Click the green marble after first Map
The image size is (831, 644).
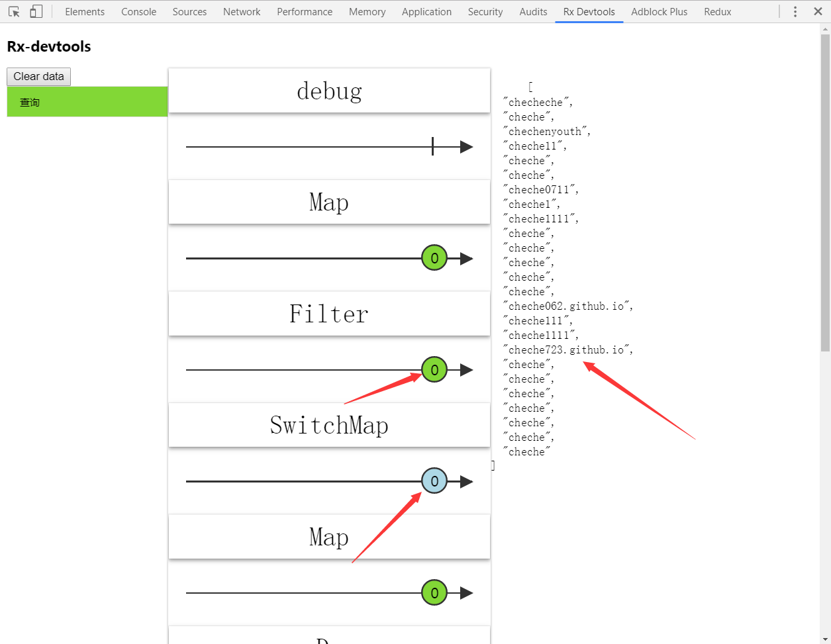coord(434,258)
